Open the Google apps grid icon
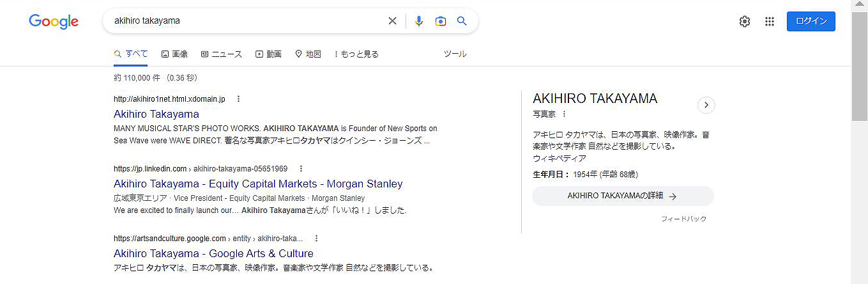Screen dimensions: 868x284 pyautogui.click(x=770, y=21)
